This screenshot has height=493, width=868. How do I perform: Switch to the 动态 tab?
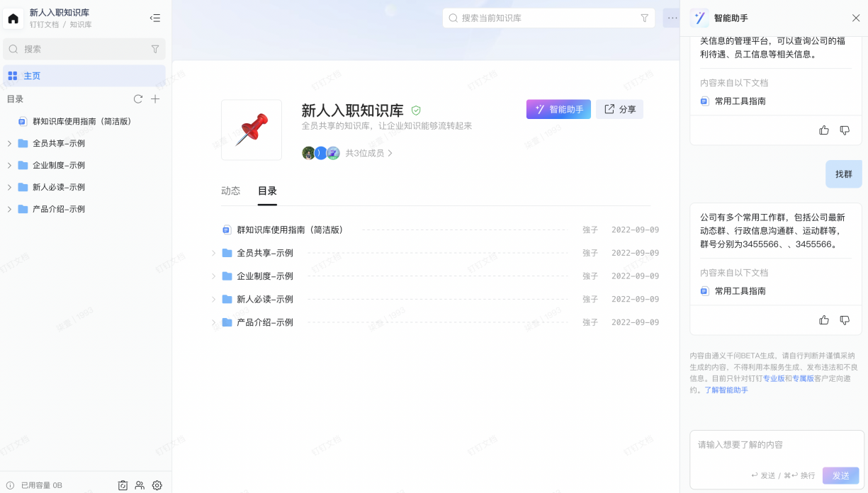point(230,191)
